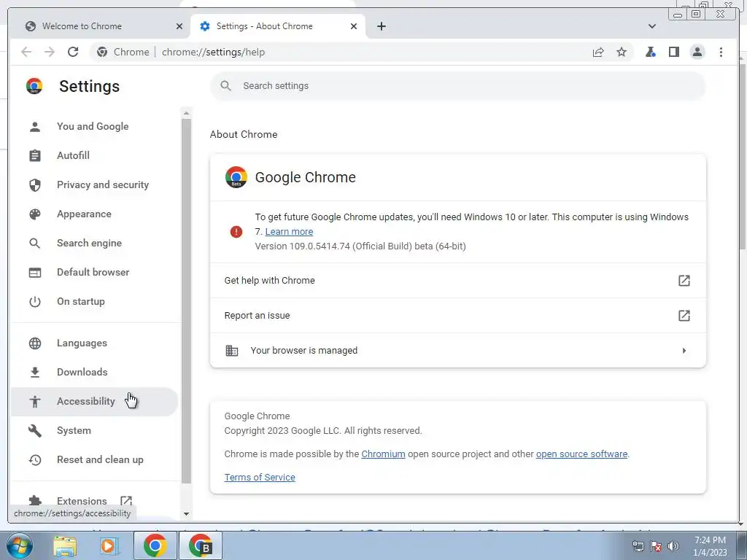Viewport: 747px width, 560px height.
Task: Switch to the Welcome to Chrome tab
Action: tap(99, 26)
